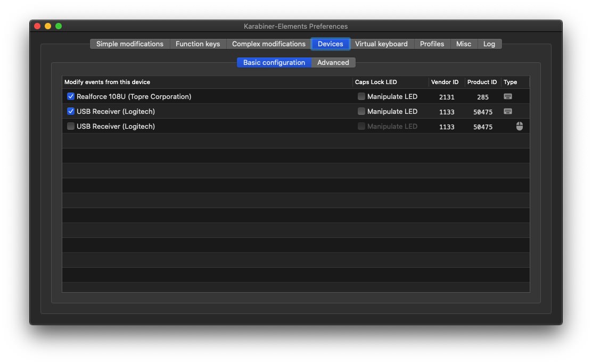Switch to the Function keys tab
The height and width of the screenshot is (364, 592).
[x=198, y=44]
